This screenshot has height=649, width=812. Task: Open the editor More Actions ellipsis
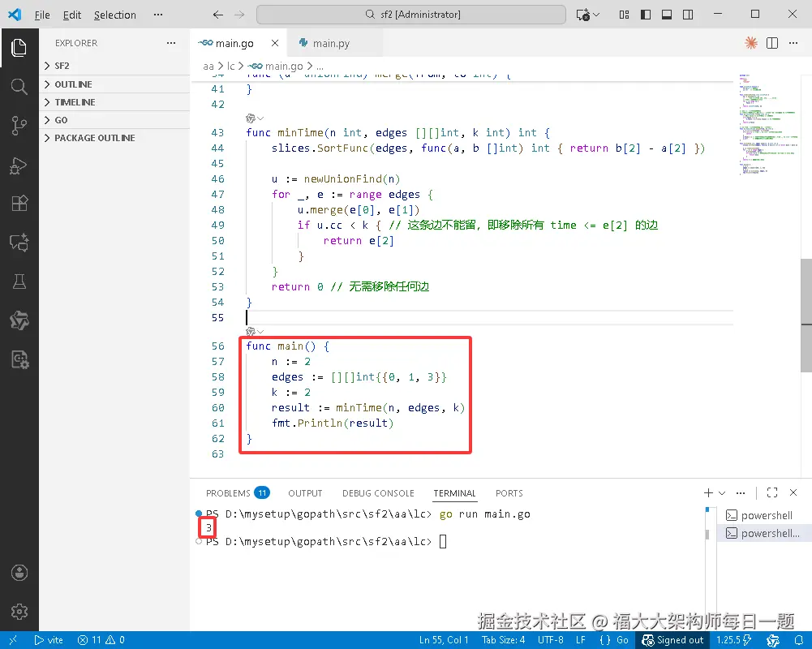[x=793, y=43]
